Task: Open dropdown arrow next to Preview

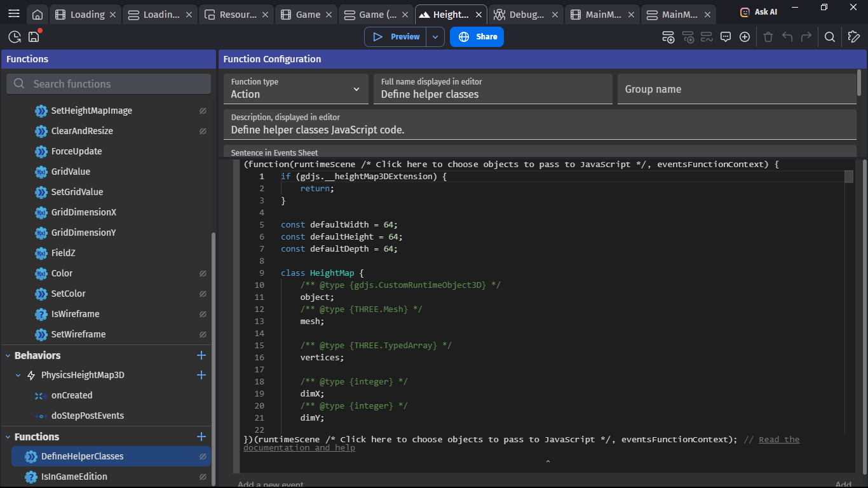Action: point(435,37)
